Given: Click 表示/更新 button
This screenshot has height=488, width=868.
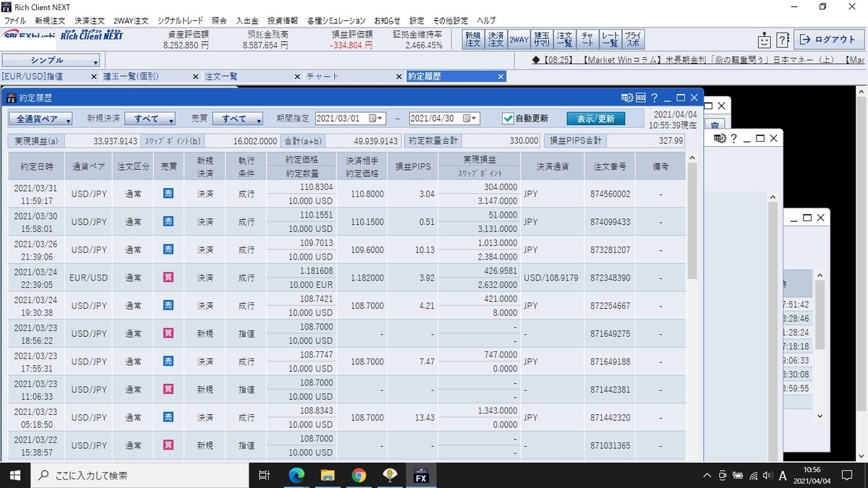Looking at the screenshot, I should 595,119.
